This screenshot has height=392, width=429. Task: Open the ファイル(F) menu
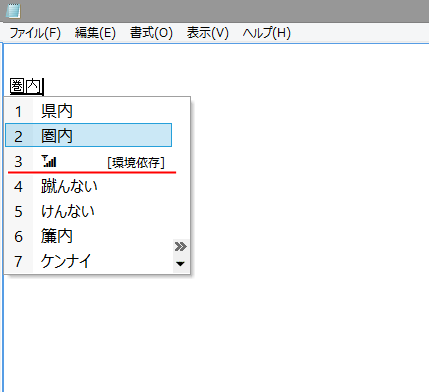click(35, 33)
